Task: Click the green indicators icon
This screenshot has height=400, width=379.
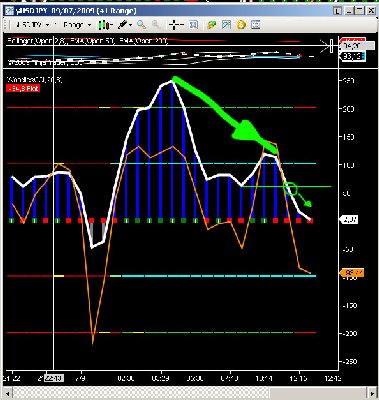Action: pyautogui.click(x=211, y=25)
